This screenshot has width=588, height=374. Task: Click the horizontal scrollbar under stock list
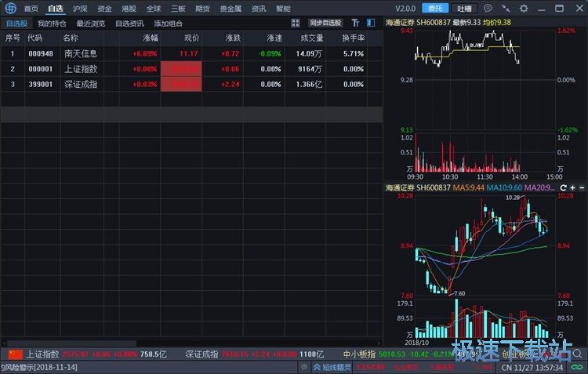click(x=71, y=343)
